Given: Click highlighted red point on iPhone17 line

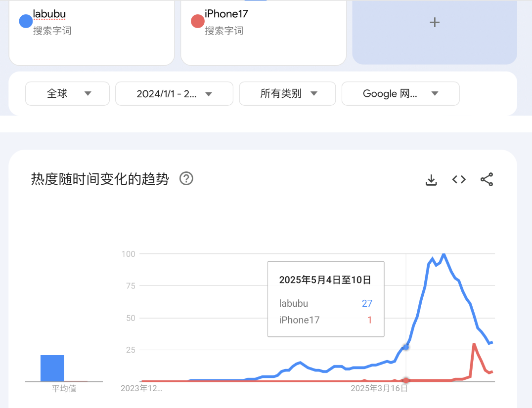Looking at the screenshot, I should [x=406, y=380].
